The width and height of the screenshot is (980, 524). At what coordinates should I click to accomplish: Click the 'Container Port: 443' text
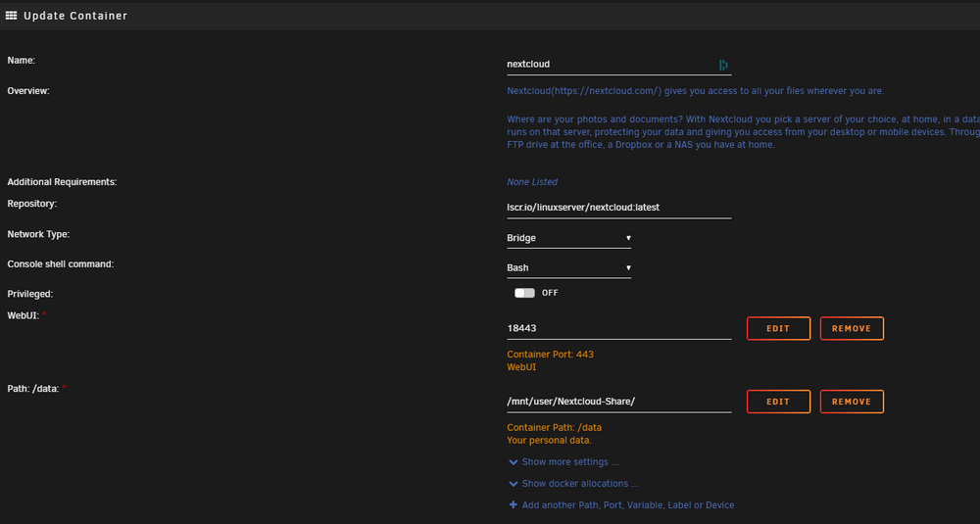pos(550,355)
